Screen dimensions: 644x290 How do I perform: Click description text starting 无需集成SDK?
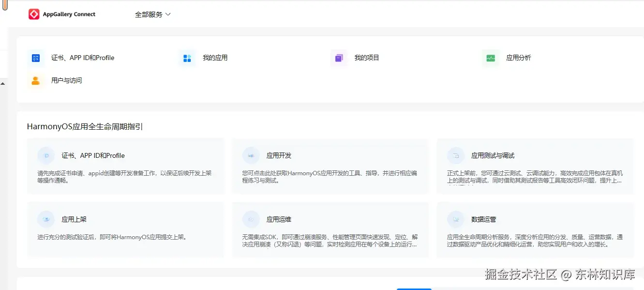330,241
